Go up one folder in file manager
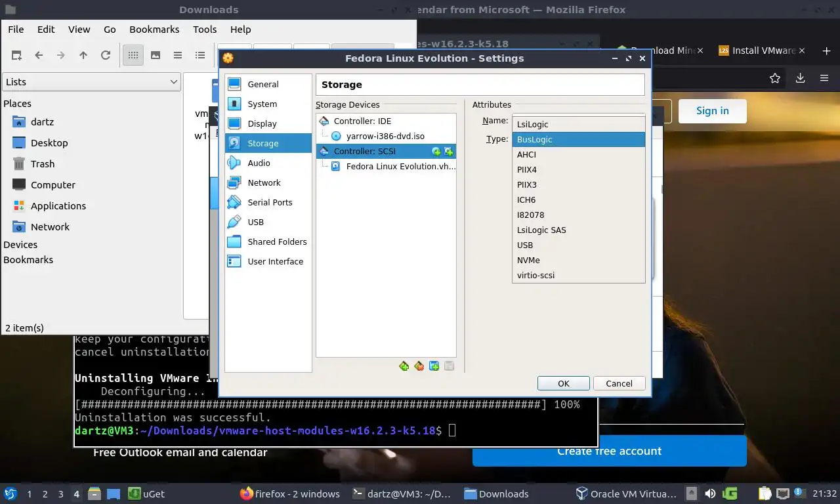 83,55
